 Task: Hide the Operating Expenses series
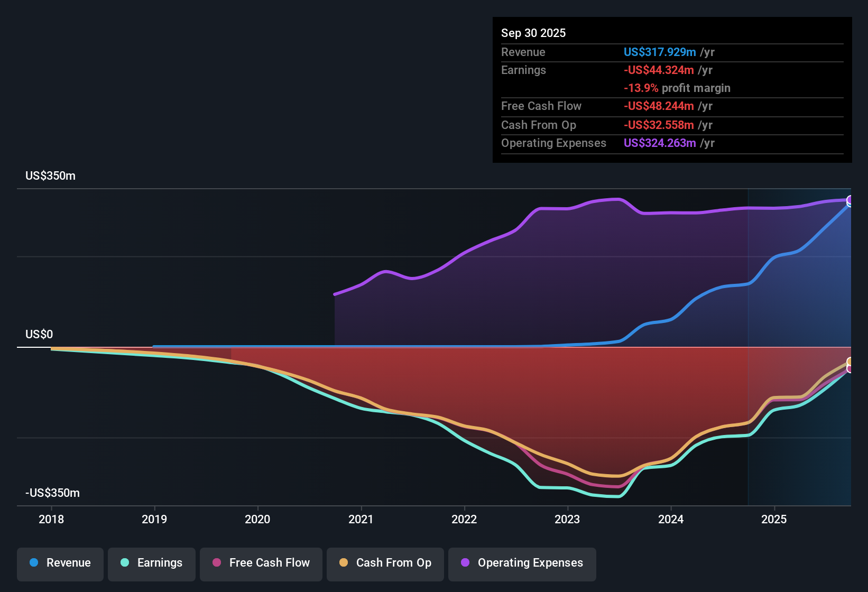[x=522, y=563]
